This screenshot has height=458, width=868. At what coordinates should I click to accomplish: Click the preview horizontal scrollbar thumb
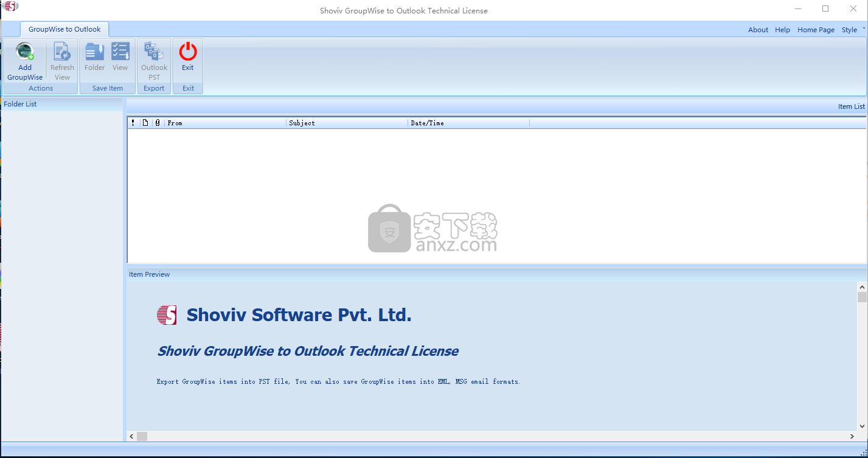tap(142, 436)
